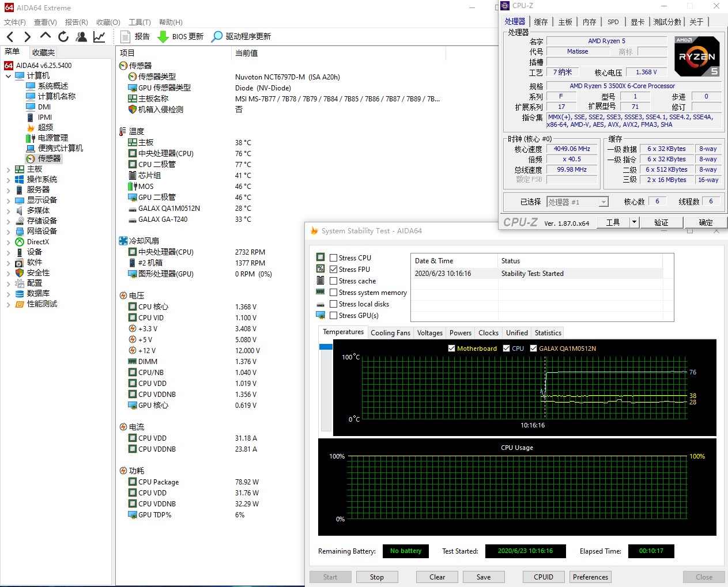Open the 工具(T) menu in AIDA64
This screenshot has height=587, width=728.
click(139, 22)
